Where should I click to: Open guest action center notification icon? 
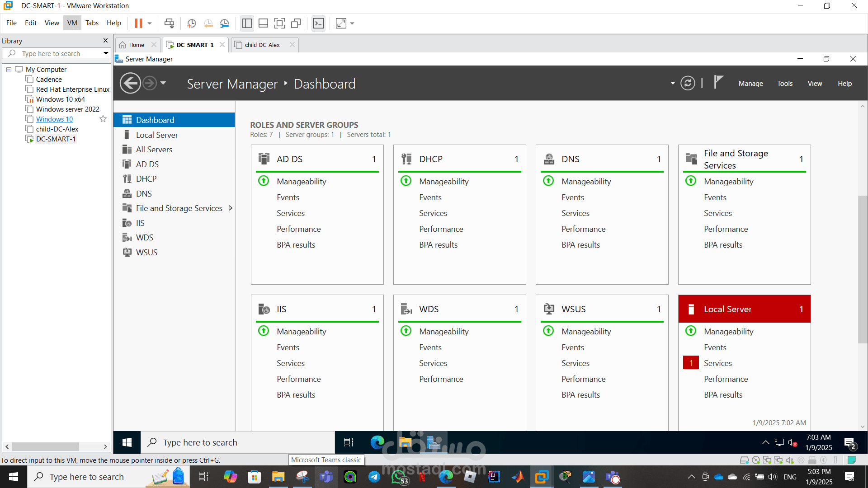point(850,442)
